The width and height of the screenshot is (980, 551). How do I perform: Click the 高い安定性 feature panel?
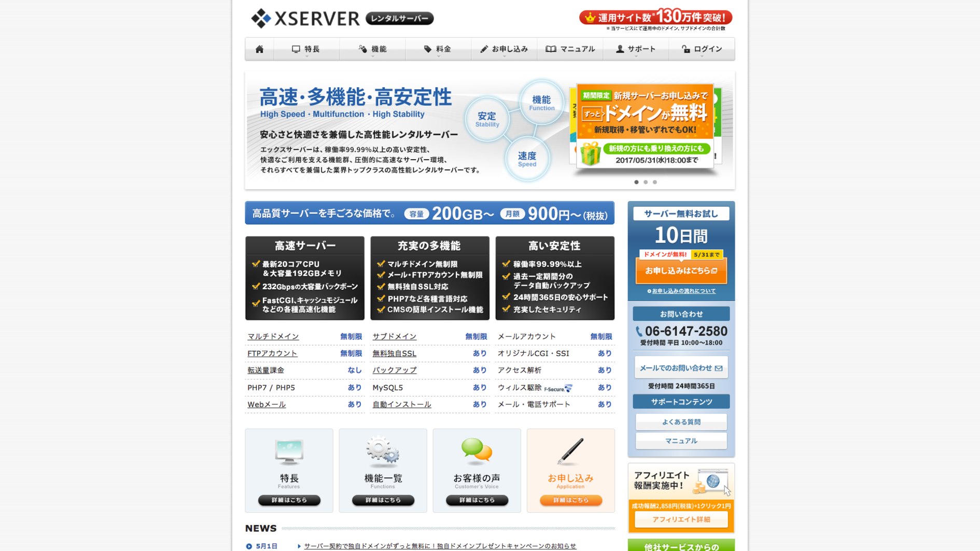pos(555,278)
